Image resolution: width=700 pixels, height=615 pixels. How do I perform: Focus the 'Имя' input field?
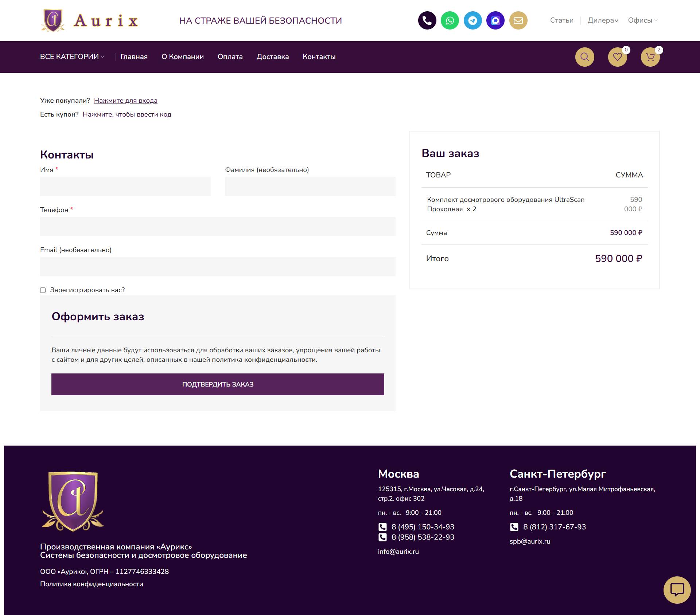(125, 186)
